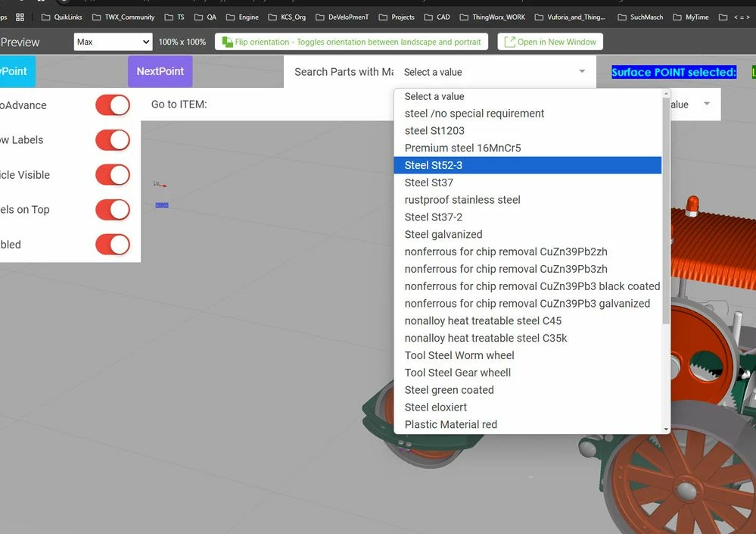Open the MyTime bookmark folder
The width and height of the screenshot is (756, 534).
[691, 17]
